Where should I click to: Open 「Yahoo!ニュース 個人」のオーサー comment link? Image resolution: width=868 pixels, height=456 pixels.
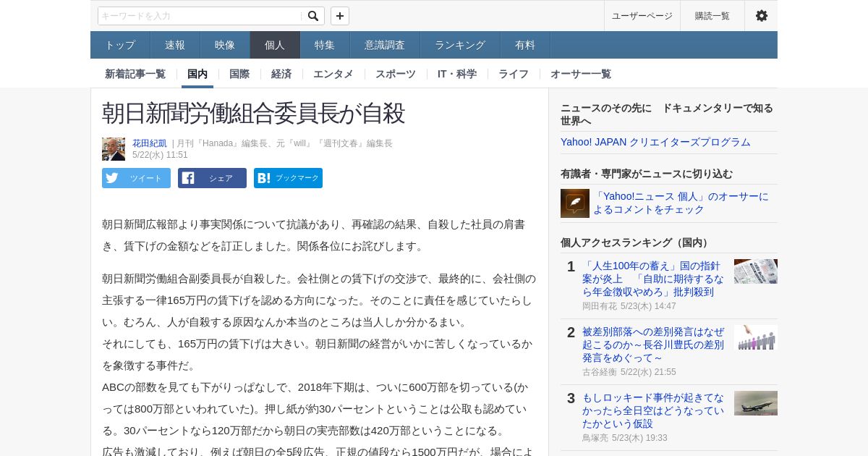681,203
